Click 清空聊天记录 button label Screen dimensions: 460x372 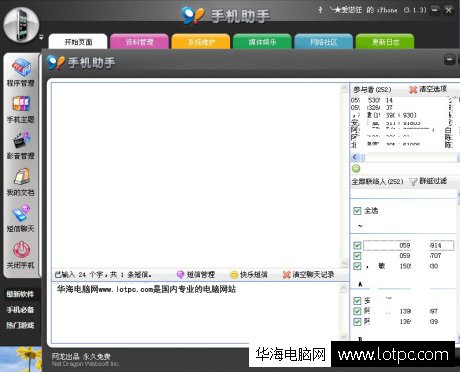[x=313, y=275]
